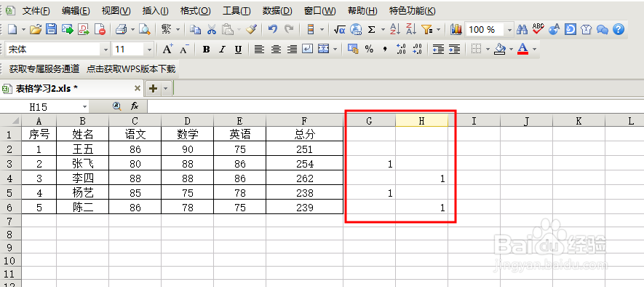Align text right
644x287 pixels.
click(292, 50)
